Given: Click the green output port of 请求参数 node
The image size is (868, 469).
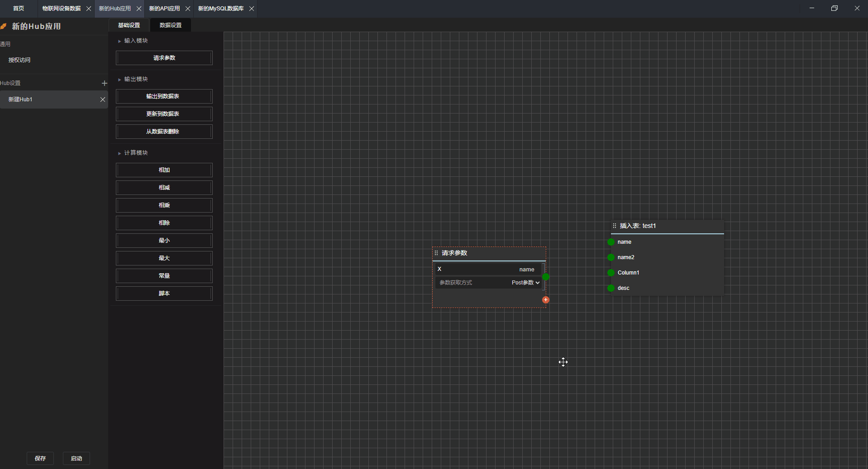Looking at the screenshot, I should pos(546,277).
